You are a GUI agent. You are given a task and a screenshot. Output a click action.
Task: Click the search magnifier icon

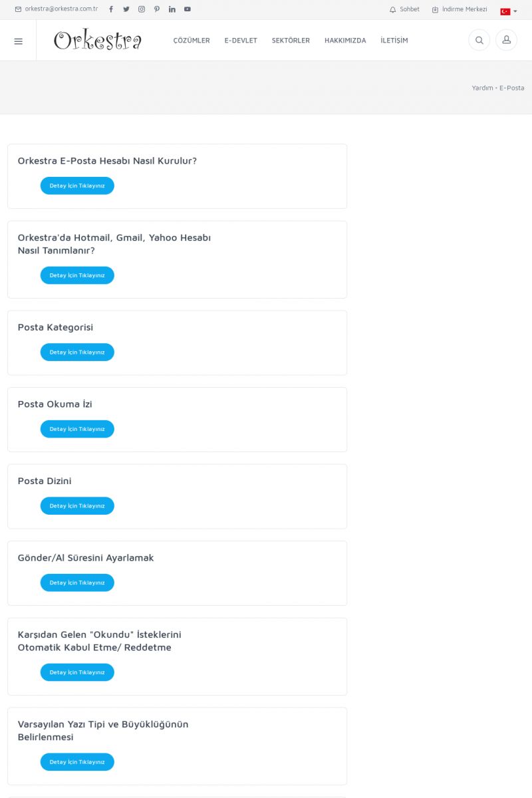pos(479,41)
